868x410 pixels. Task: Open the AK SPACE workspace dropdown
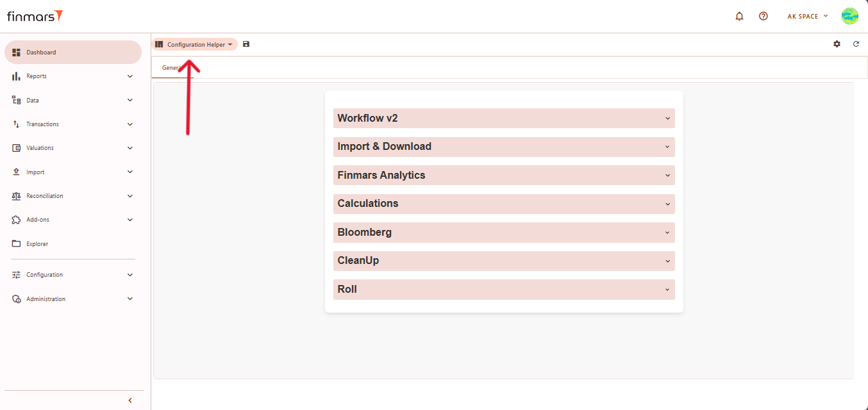point(807,16)
